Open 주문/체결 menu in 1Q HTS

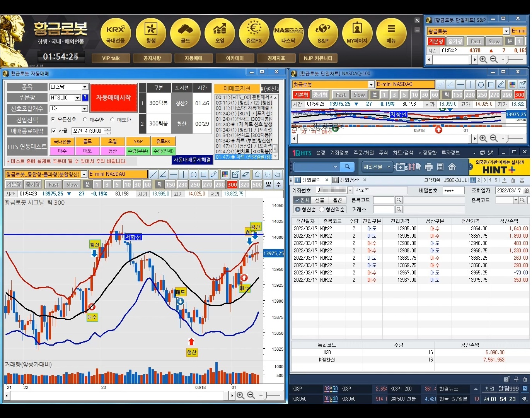(x=363, y=153)
